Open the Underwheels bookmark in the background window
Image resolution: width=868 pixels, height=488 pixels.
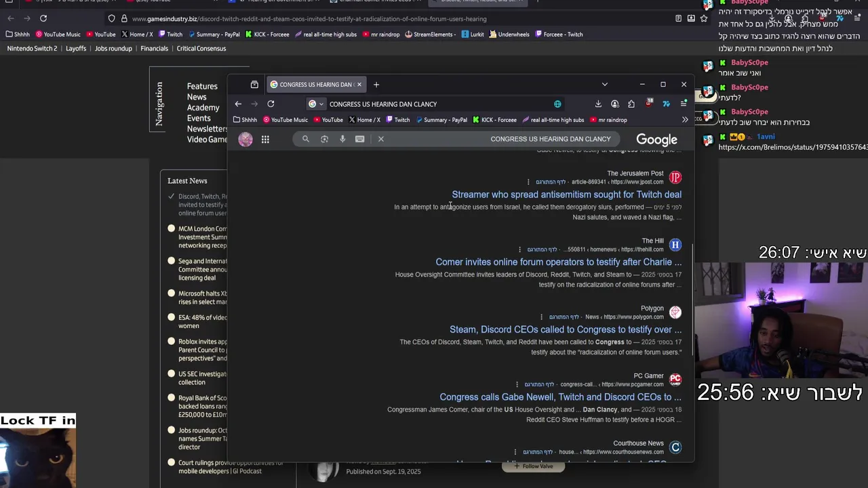509,35
